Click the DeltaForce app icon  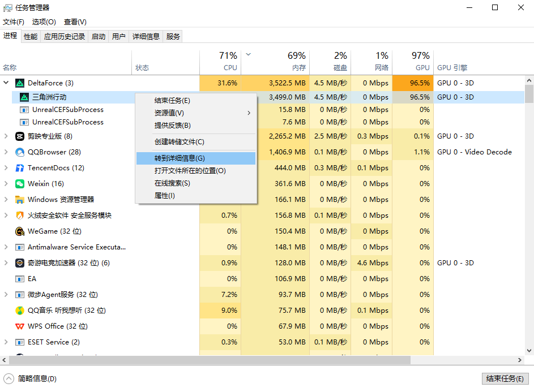pyautogui.click(x=20, y=83)
